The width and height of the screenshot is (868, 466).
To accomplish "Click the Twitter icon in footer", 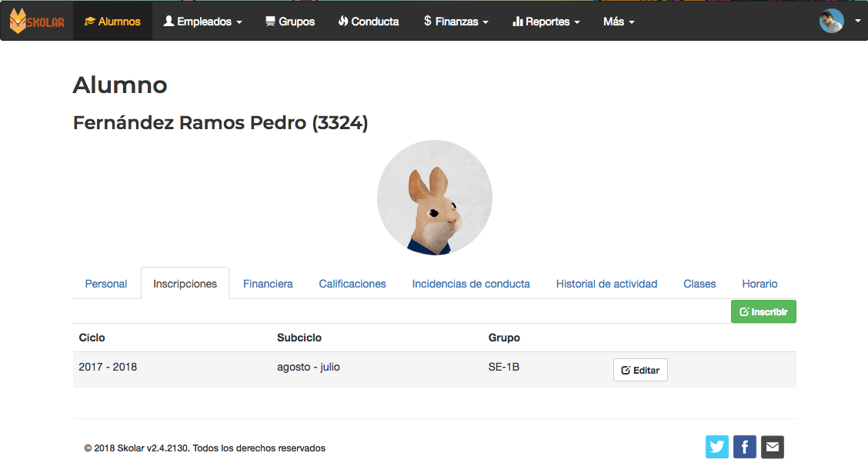I will 716,447.
